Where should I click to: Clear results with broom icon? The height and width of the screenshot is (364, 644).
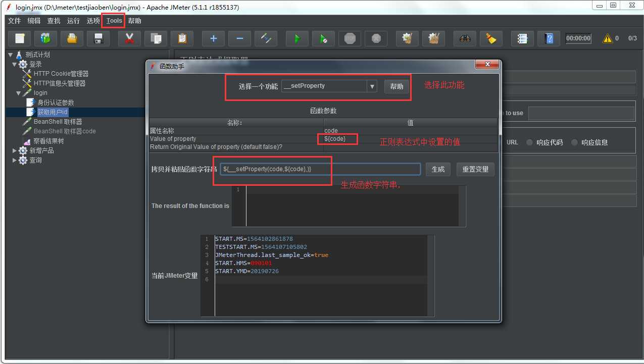pos(407,38)
